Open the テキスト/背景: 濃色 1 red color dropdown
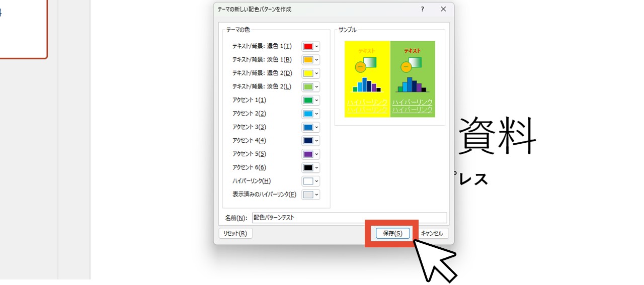The width and height of the screenshot is (644, 285). point(310,46)
